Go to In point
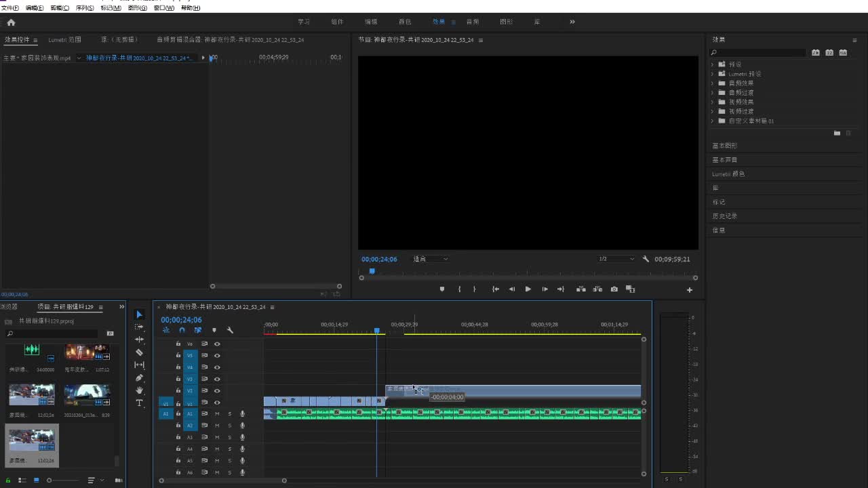The width and height of the screenshot is (868, 488). coord(496,289)
